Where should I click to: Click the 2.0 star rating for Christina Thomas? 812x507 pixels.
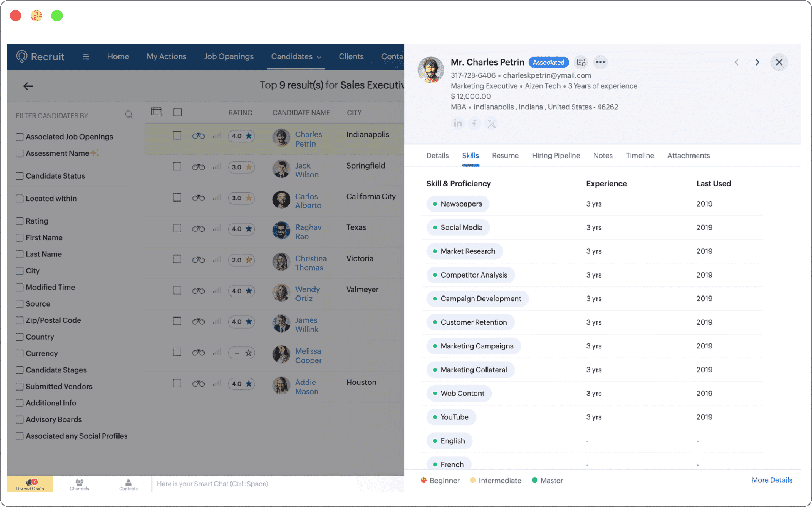[241, 260]
